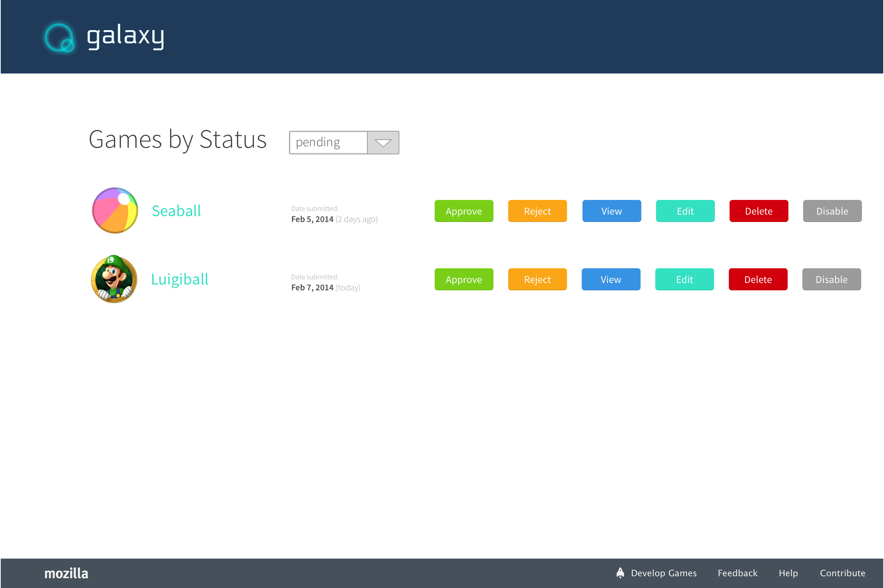
Task: Click the mozilla footer logo
Action: pyautogui.click(x=67, y=573)
